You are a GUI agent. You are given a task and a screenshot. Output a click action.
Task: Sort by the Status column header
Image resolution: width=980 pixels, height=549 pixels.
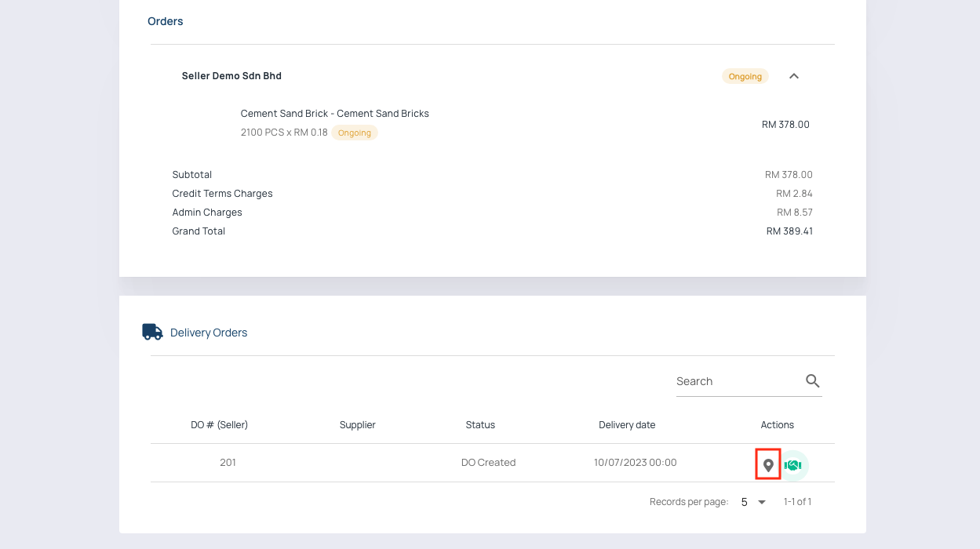coord(480,425)
